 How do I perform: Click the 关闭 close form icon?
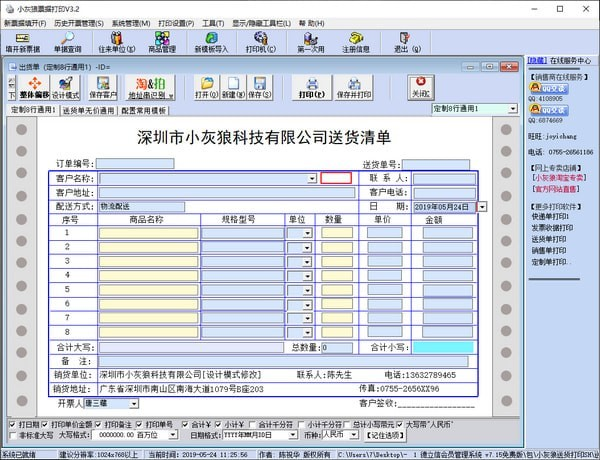point(420,87)
